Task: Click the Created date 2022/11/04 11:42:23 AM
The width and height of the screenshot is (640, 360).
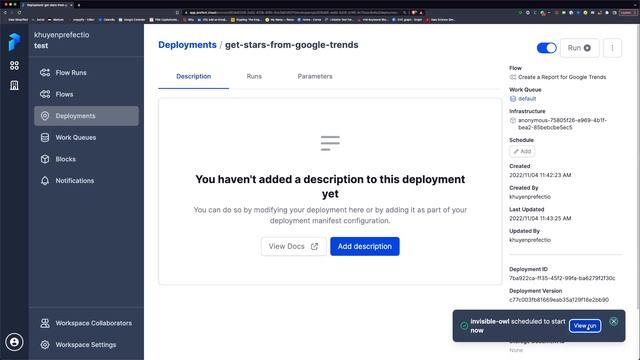Action: (540, 175)
